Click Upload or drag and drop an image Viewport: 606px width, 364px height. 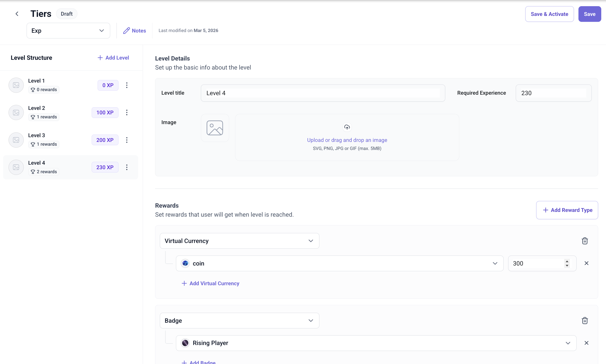coord(347,140)
